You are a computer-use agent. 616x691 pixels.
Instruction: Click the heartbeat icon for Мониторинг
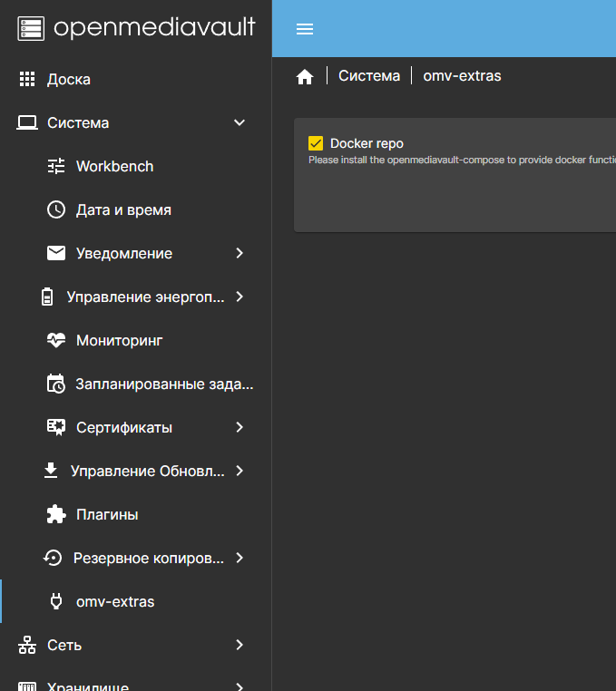[56, 340]
